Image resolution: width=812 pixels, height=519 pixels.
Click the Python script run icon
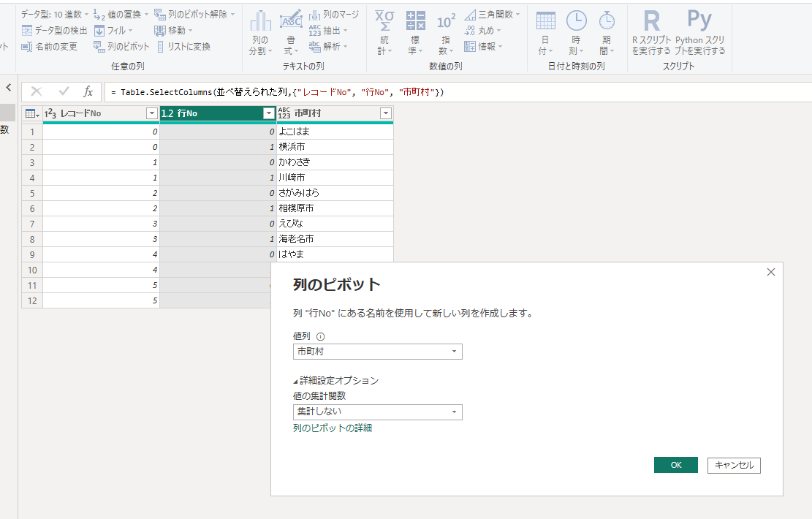[x=699, y=20]
